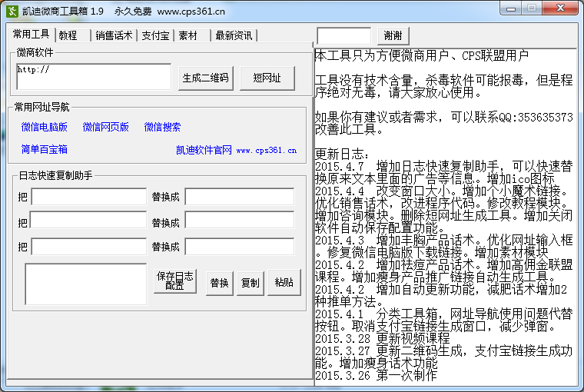Click the 简单百宝箱 link
The width and height of the screenshot is (584, 392).
click(x=45, y=149)
